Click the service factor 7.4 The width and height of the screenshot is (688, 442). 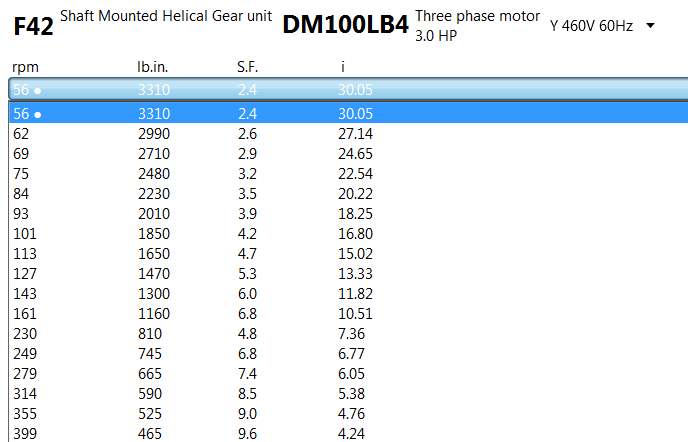click(247, 374)
